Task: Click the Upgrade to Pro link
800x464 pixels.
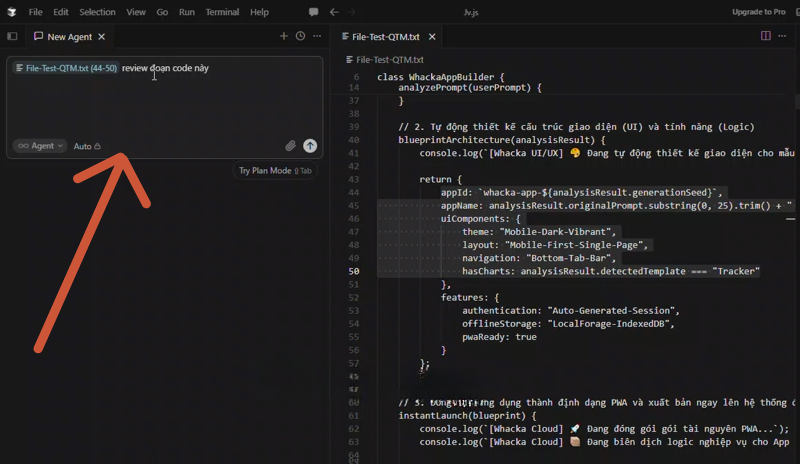Action: pyautogui.click(x=759, y=12)
